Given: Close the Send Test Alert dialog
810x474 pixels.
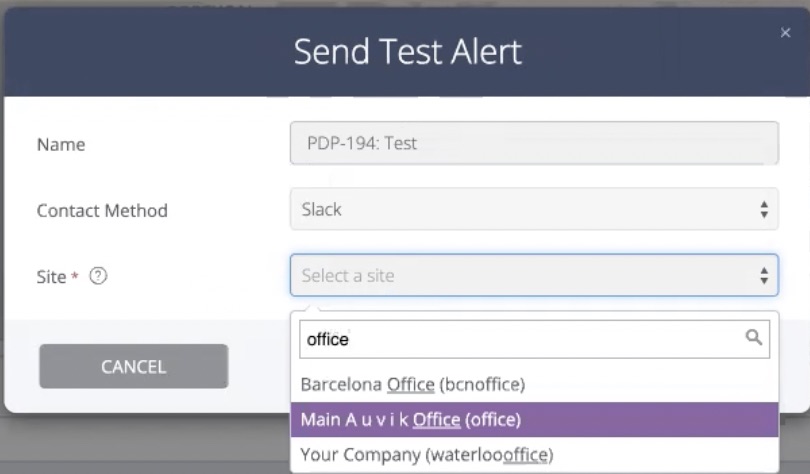Looking at the screenshot, I should 785,33.
